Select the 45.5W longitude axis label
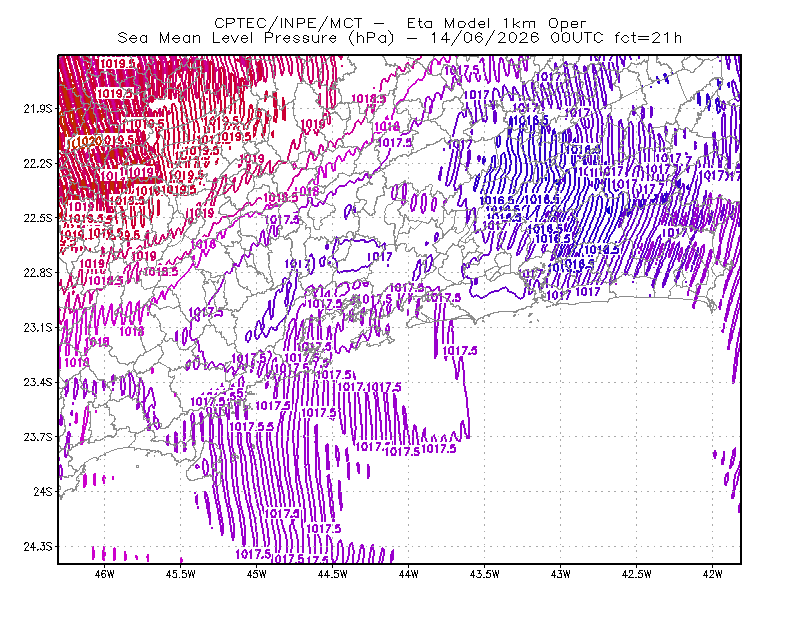 pyautogui.click(x=180, y=574)
